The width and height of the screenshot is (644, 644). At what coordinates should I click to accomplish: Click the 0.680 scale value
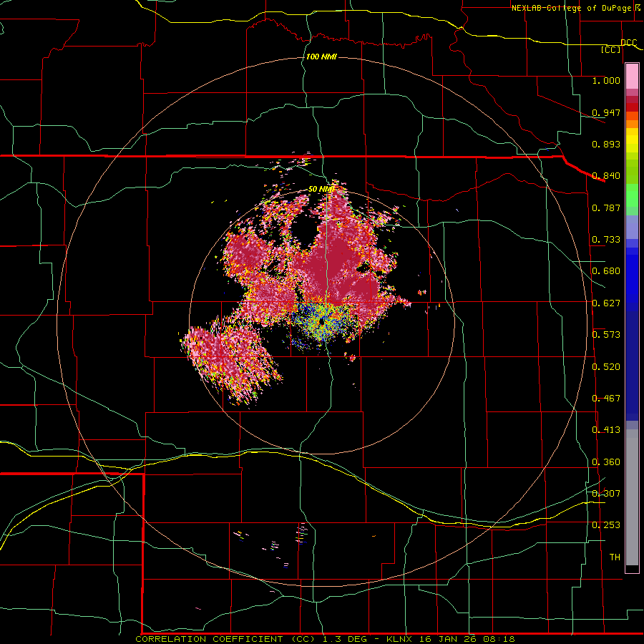(606, 271)
